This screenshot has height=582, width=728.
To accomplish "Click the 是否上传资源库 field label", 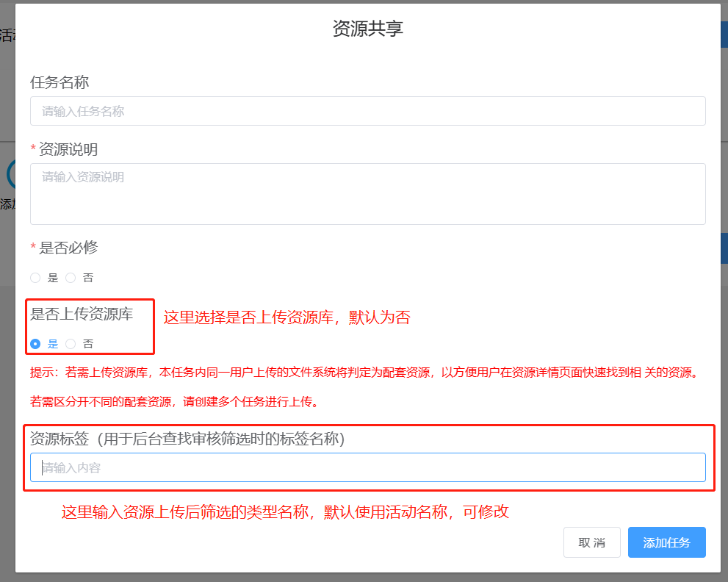I will point(82,315).
